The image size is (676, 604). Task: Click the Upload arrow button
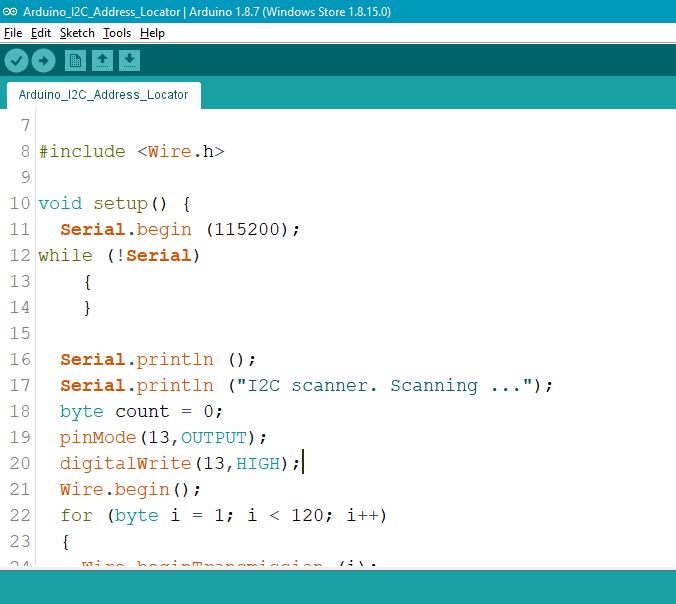click(43, 60)
